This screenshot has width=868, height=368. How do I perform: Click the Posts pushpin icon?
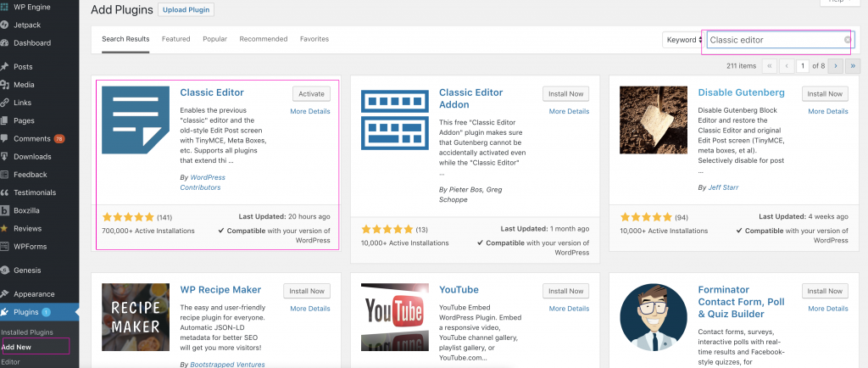pyautogui.click(x=4, y=67)
